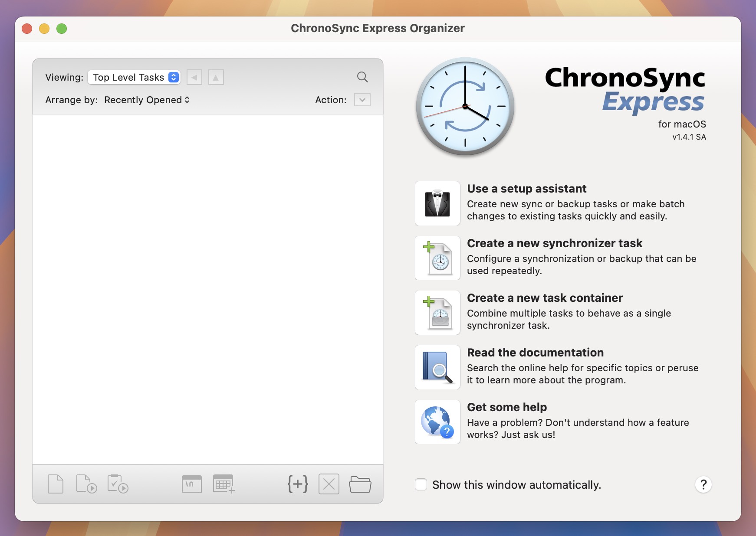Click the setup assistant tuxedo icon
The width and height of the screenshot is (756, 536).
(437, 203)
